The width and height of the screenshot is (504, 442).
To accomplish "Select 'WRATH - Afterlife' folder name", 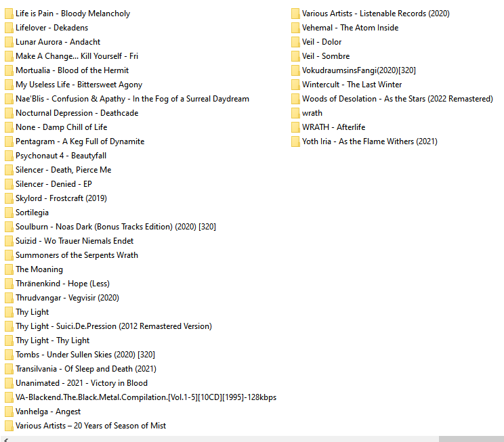I will [x=334, y=127].
